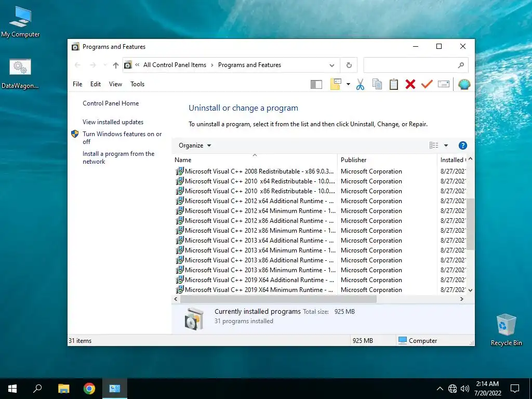This screenshot has width=532, height=399.
Task: Sort by the Name column header
Action: click(x=255, y=160)
